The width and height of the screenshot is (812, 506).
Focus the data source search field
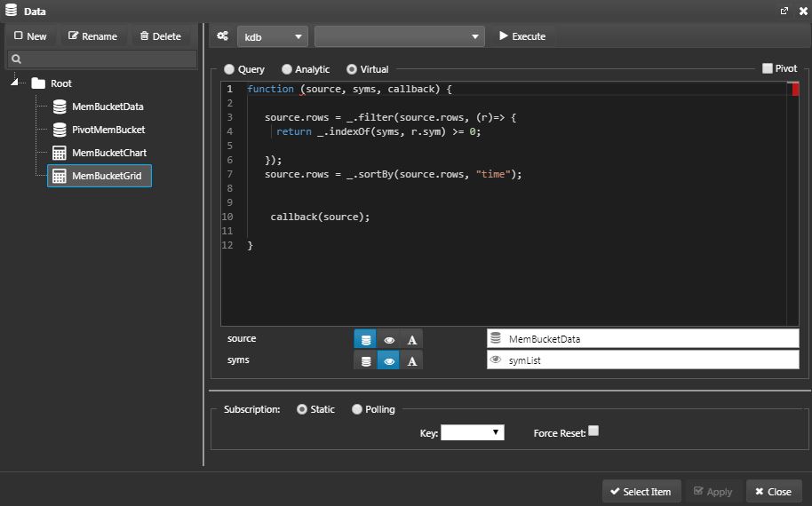coord(102,59)
